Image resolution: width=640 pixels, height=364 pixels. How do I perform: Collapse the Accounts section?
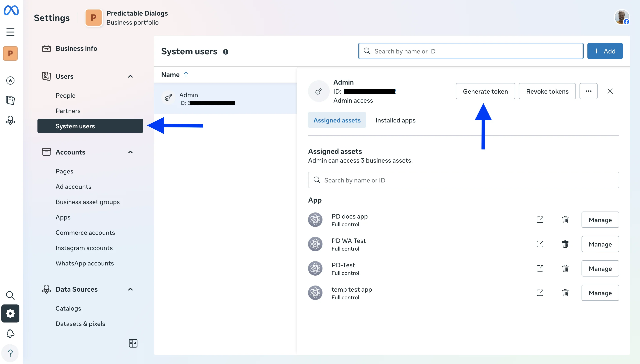click(x=130, y=152)
